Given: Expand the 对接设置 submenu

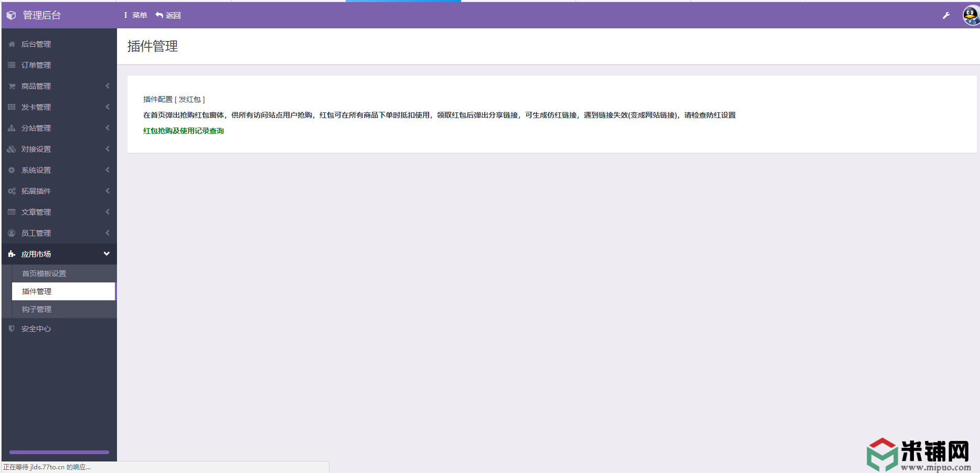Looking at the screenshot, I should (107, 149).
